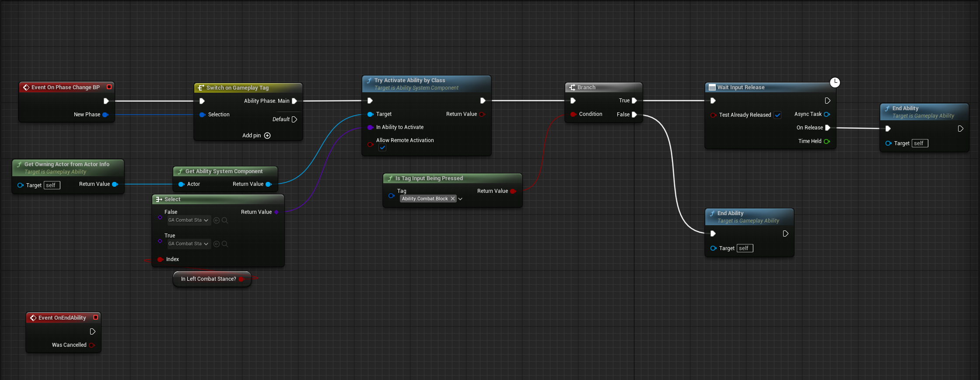The height and width of the screenshot is (380, 980).
Task: Click the Select node Index input pin
Action: pos(160,259)
